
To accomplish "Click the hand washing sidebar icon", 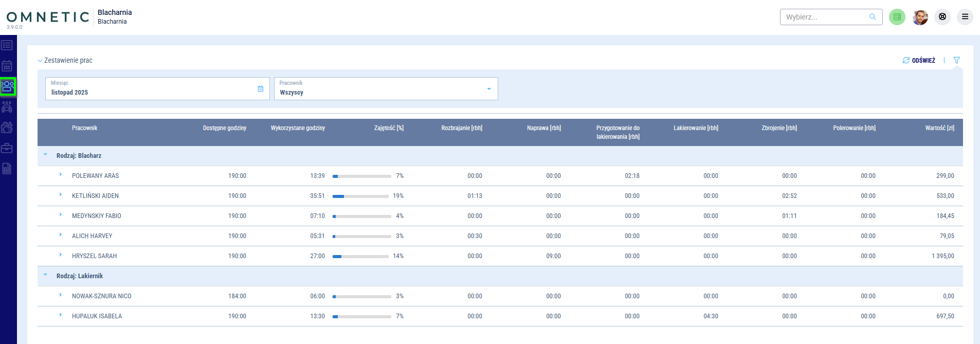I will pos(7,128).
